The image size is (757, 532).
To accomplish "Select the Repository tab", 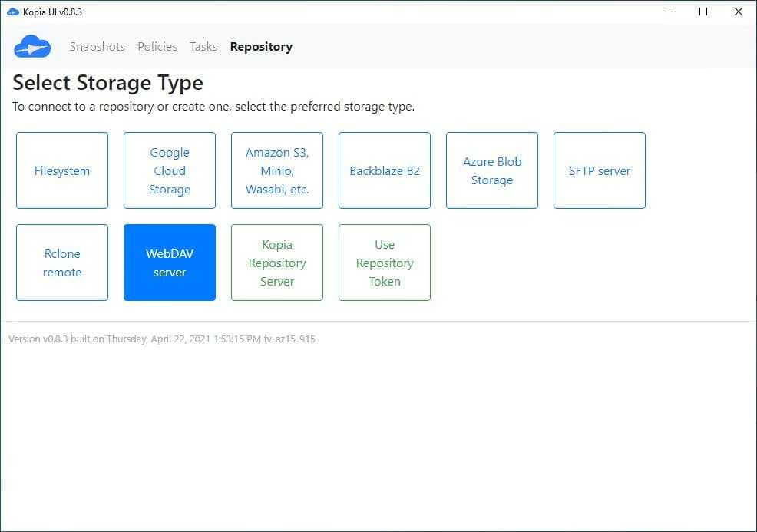I will [x=261, y=47].
